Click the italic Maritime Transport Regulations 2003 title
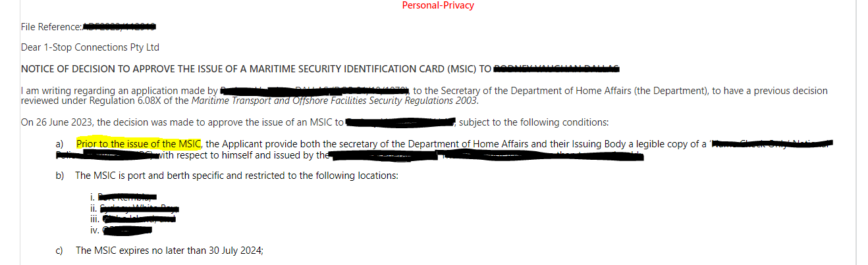Viewport: 868px width, 265px height. [x=333, y=101]
